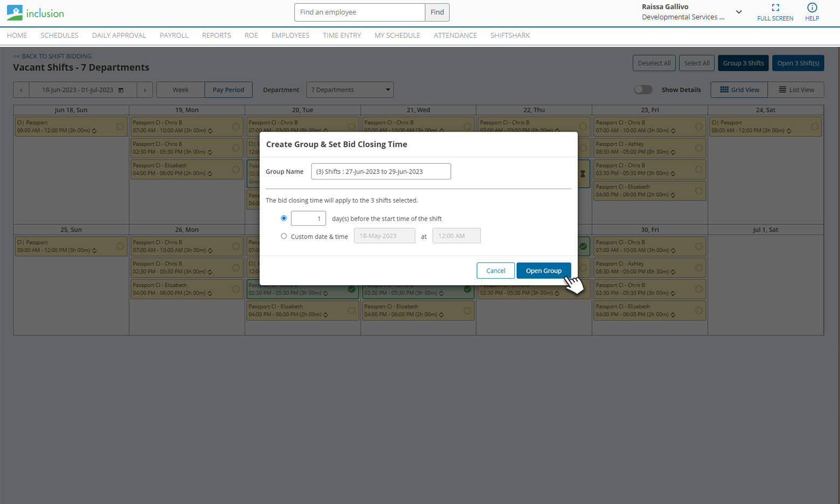
Task: Click recurring icon on Jun 28 Elizabeth shift
Action: click(441, 315)
